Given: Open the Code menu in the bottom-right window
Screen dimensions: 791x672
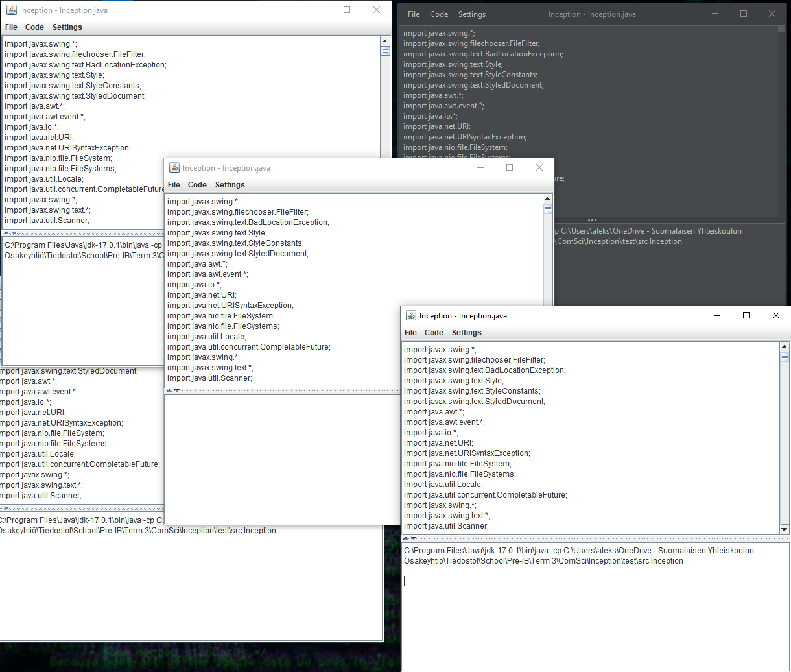Looking at the screenshot, I should click(x=433, y=332).
